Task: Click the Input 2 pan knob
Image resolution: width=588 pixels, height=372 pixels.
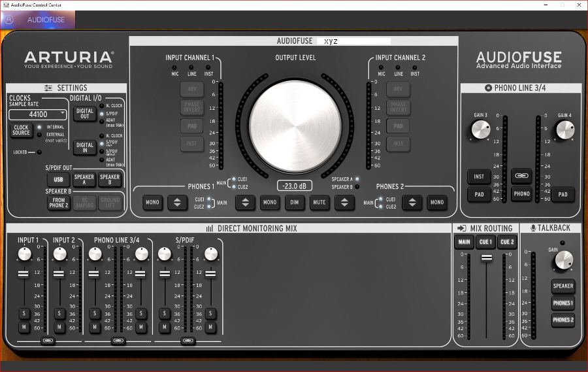Action: coord(59,254)
